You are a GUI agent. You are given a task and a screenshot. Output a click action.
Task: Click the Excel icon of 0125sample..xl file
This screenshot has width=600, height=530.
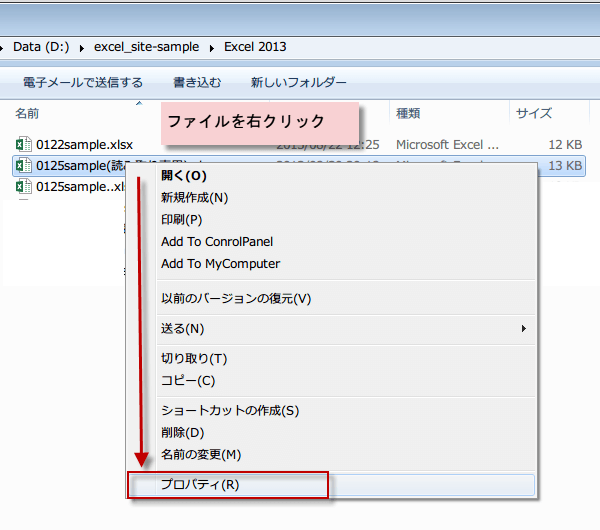click(24, 186)
